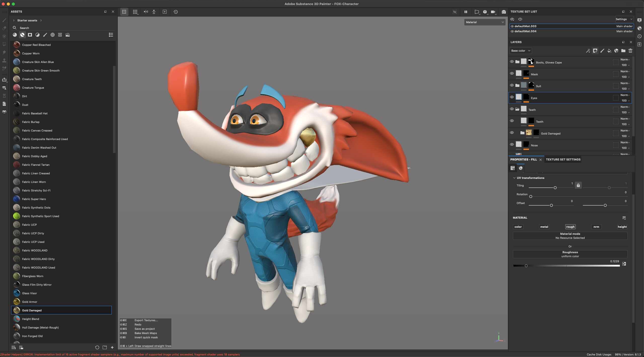Image resolution: width=644 pixels, height=357 pixels.
Task: Add a folder in Layers panel
Action: (623, 51)
